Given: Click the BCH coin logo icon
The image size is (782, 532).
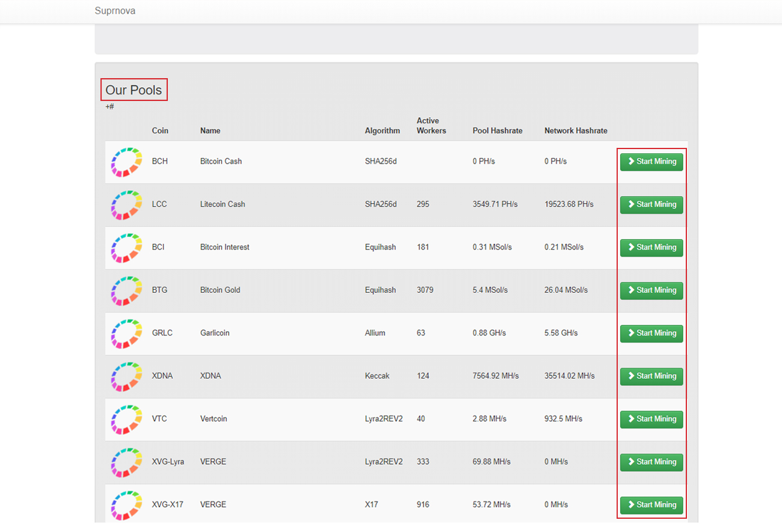Looking at the screenshot, I should click(126, 162).
